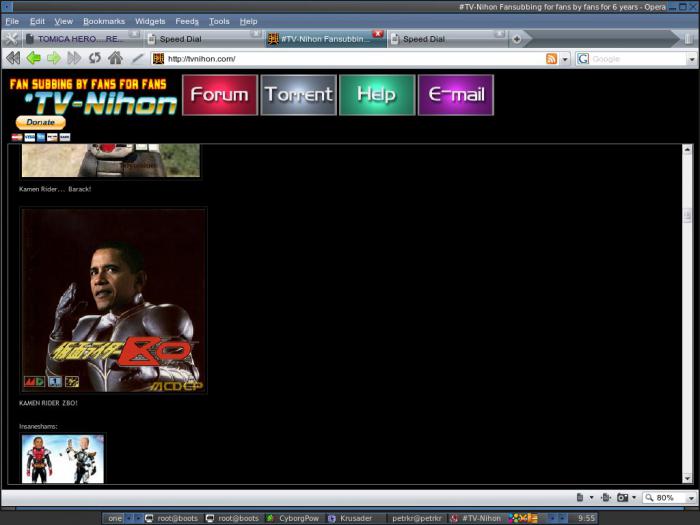
Task: Click the page scrollbar down arrow
Action: pos(687,478)
